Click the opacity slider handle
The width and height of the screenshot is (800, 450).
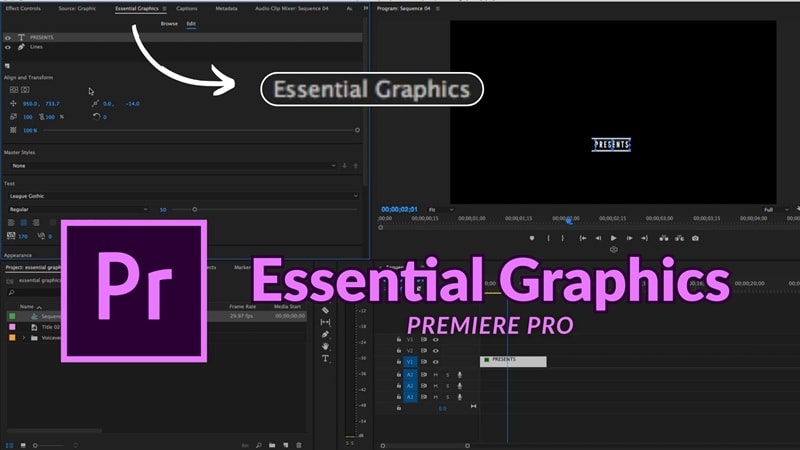[357, 130]
